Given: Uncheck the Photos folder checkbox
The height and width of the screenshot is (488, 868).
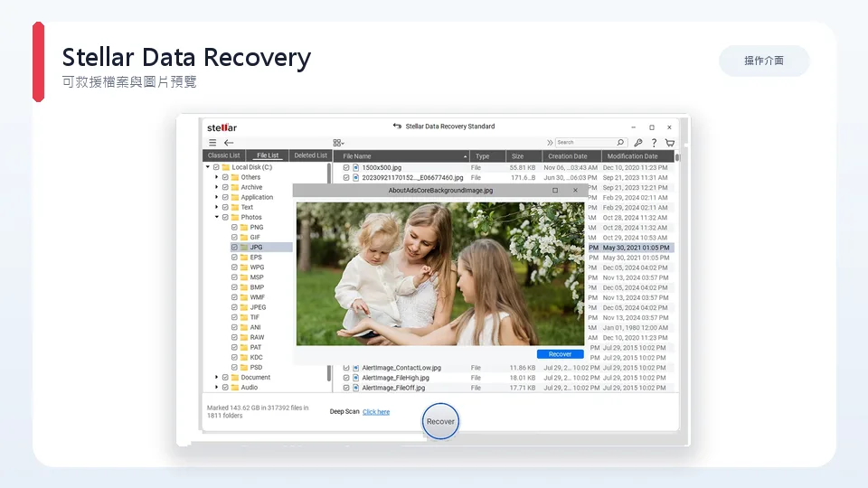Looking at the screenshot, I should coord(225,217).
